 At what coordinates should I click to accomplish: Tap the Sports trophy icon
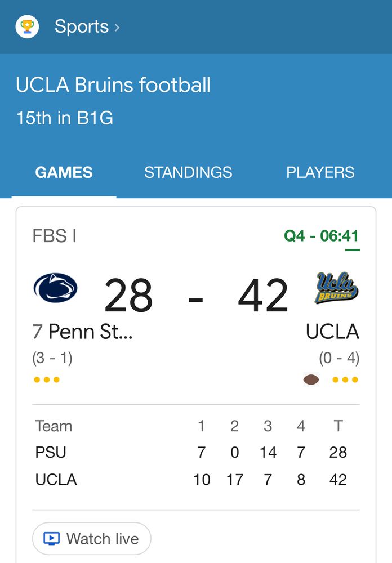[27, 26]
